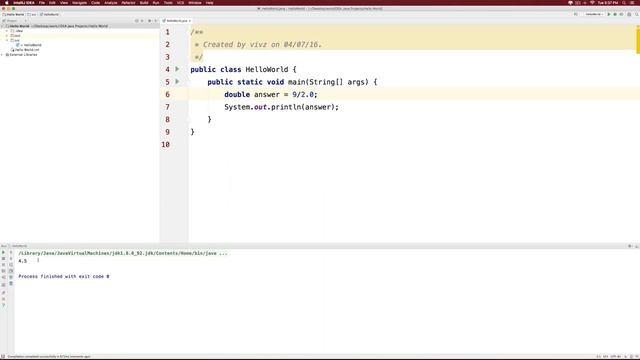Click the System.out.println(answer) line
The width and height of the screenshot is (640, 360).
281,107
